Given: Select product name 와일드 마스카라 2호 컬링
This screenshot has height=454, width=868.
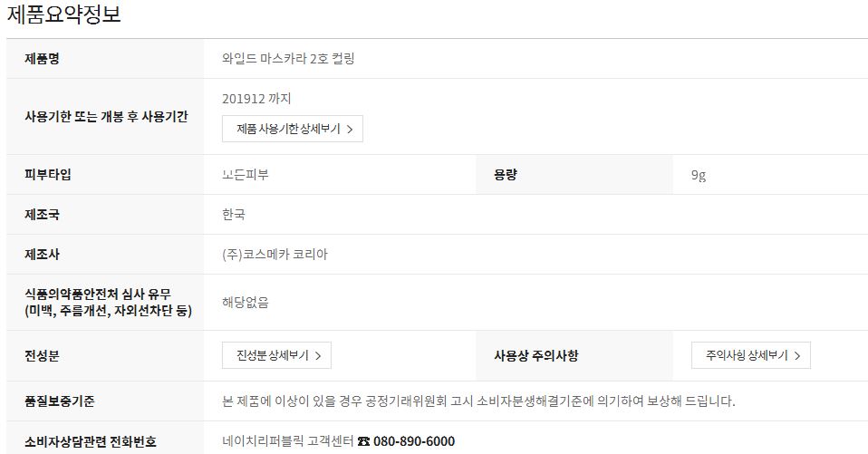Looking at the screenshot, I should [288, 59].
